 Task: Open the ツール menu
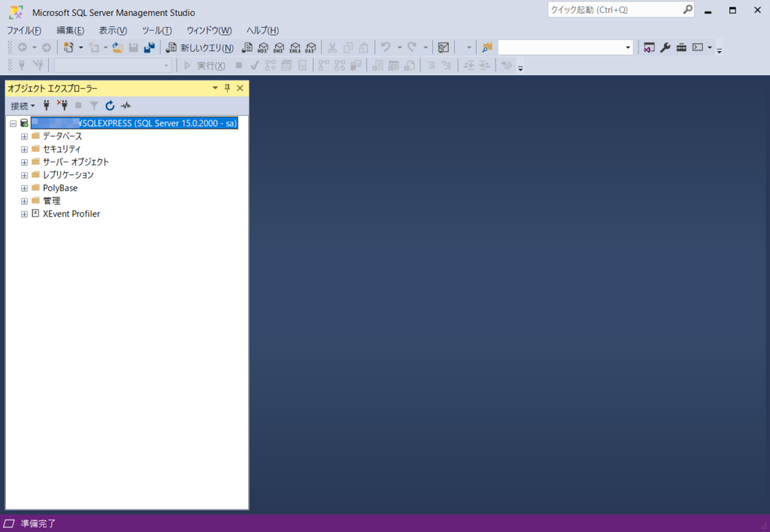click(156, 30)
